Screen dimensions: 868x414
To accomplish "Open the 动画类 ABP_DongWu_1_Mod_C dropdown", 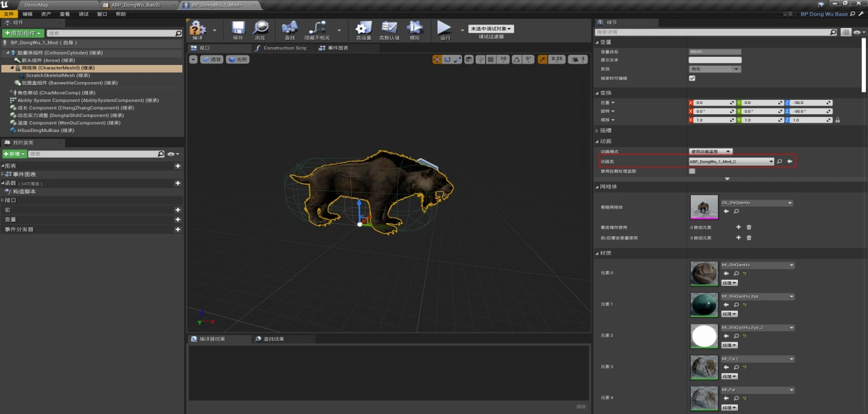I will click(x=731, y=161).
